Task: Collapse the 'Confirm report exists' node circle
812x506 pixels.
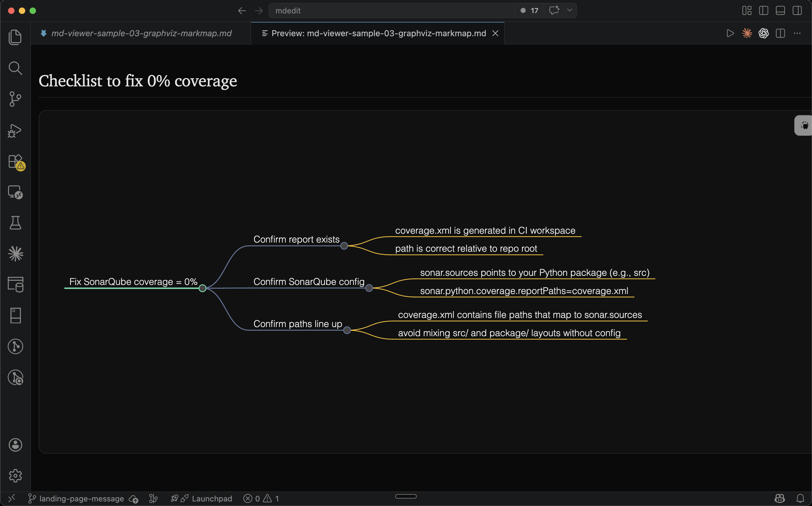Action: point(344,246)
